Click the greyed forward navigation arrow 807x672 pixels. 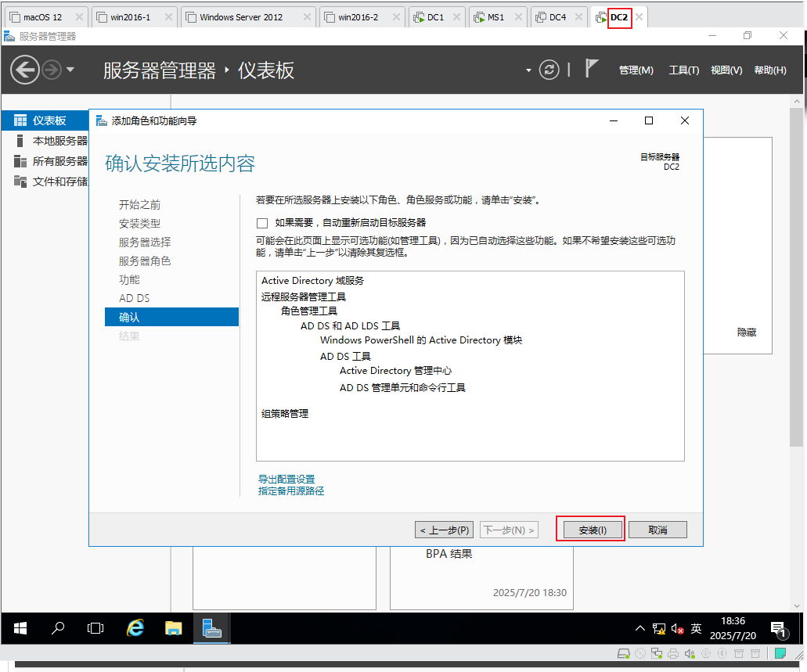[52, 70]
